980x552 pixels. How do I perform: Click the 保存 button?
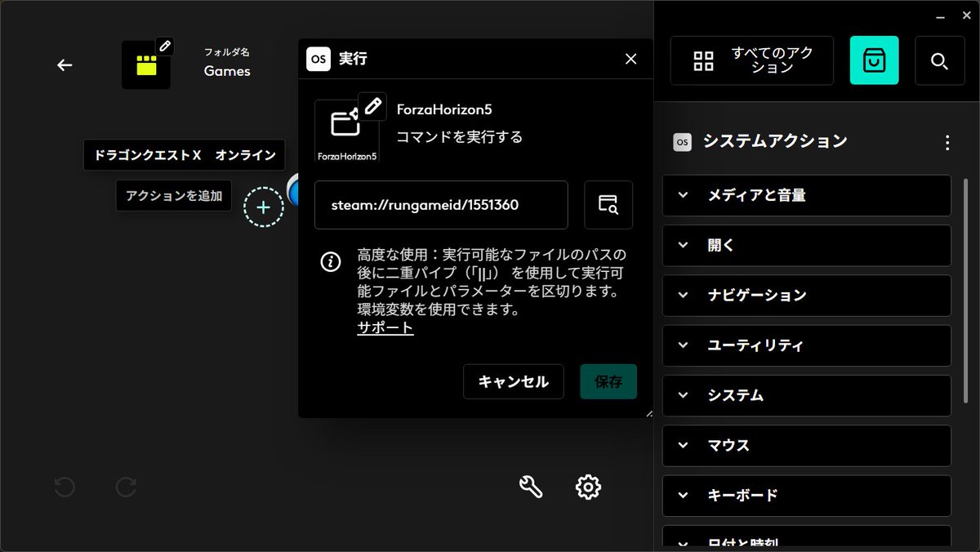[608, 381]
